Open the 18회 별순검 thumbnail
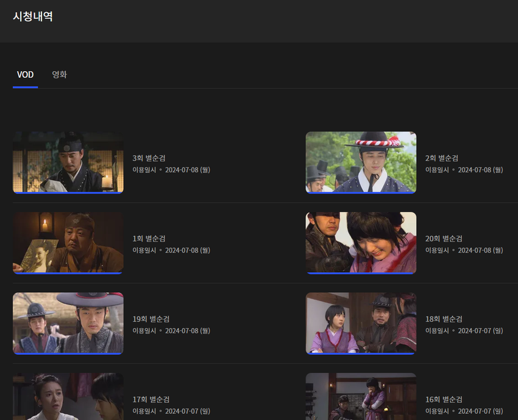 tap(361, 324)
